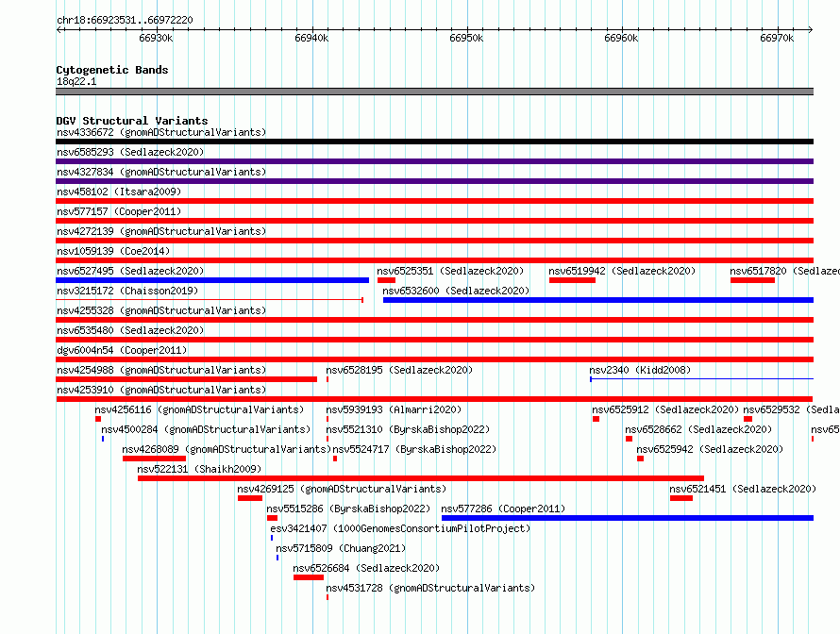This screenshot has width=840, height=634.
Task: Select the nsv6585293 purple variant bar
Action: point(434,161)
